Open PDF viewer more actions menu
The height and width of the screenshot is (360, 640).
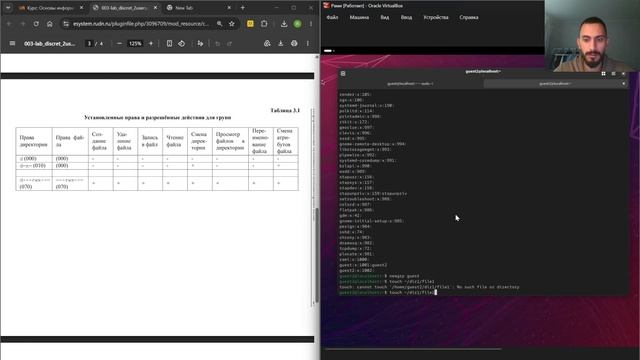(308, 43)
